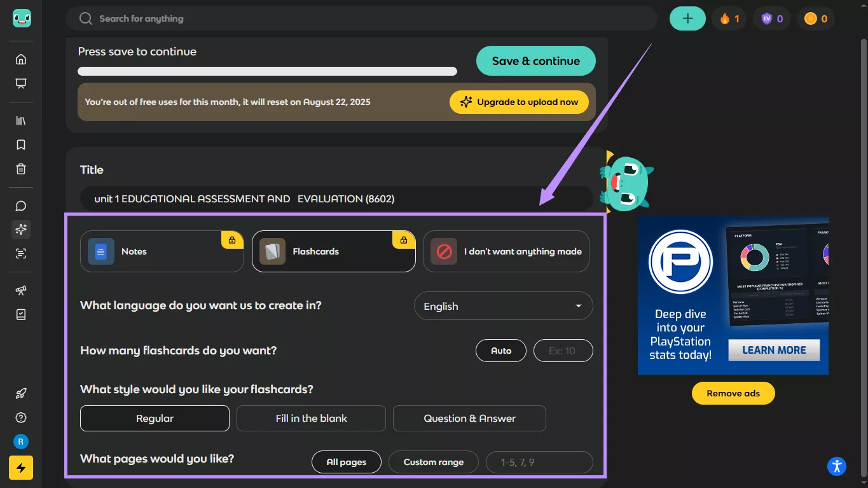Choose 'I don't want anything made'
The width and height of the screenshot is (868, 488).
tap(506, 251)
